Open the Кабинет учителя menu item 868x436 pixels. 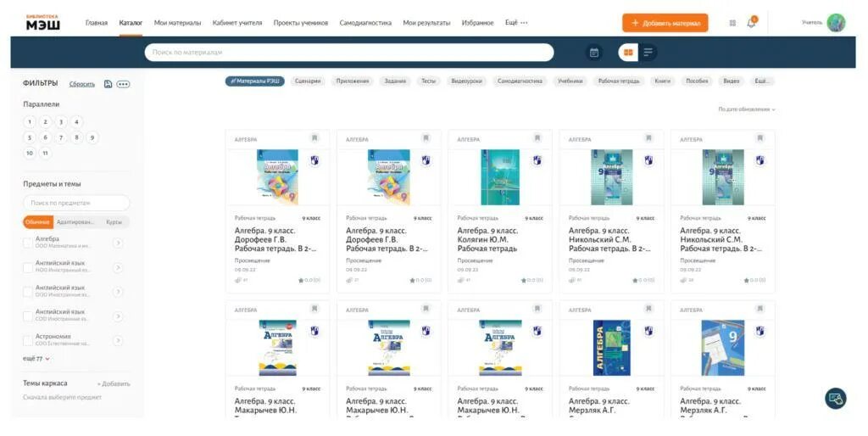tap(237, 23)
